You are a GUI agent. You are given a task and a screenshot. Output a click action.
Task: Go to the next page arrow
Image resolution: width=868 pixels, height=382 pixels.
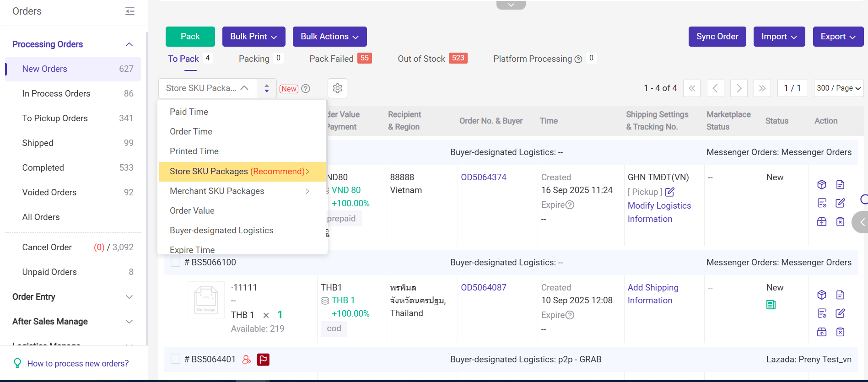[x=739, y=88]
